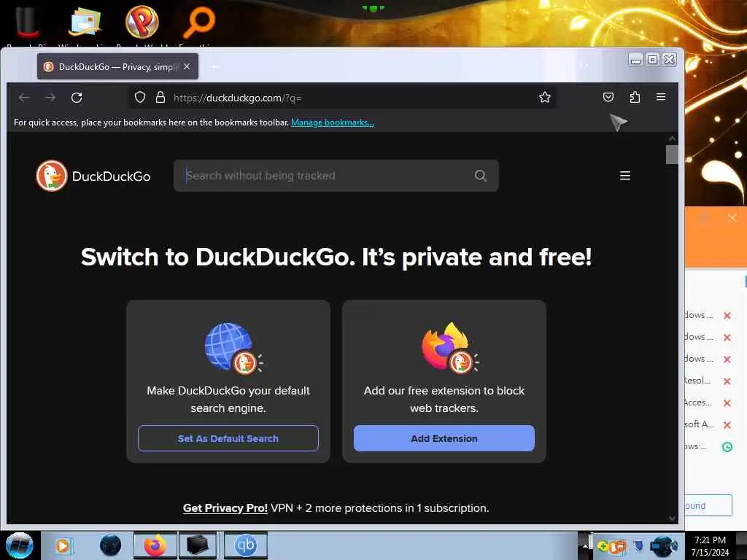Click red X beside Acces... row
Image resolution: width=747 pixels, height=560 pixels.
[727, 402]
